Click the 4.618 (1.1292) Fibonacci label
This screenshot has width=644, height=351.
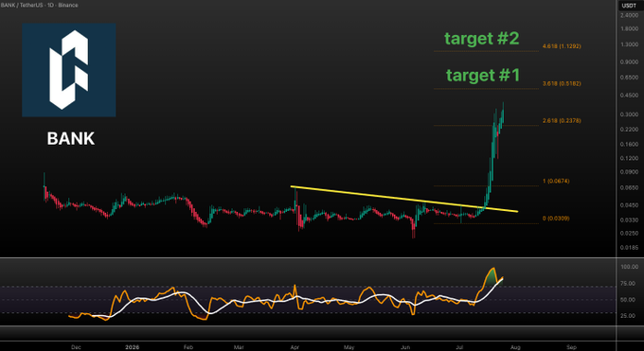pos(562,46)
